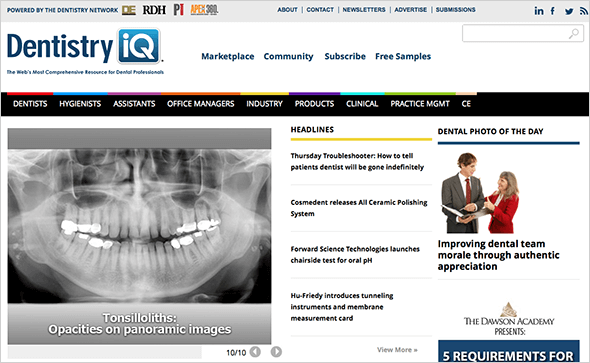The height and width of the screenshot is (363, 590).
Task: Open the RSS feed icon
Action: pyautogui.click(x=584, y=11)
